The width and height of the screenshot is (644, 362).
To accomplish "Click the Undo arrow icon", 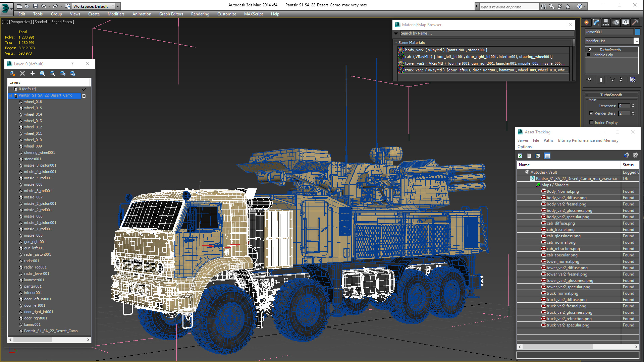I will tap(44, 6).
